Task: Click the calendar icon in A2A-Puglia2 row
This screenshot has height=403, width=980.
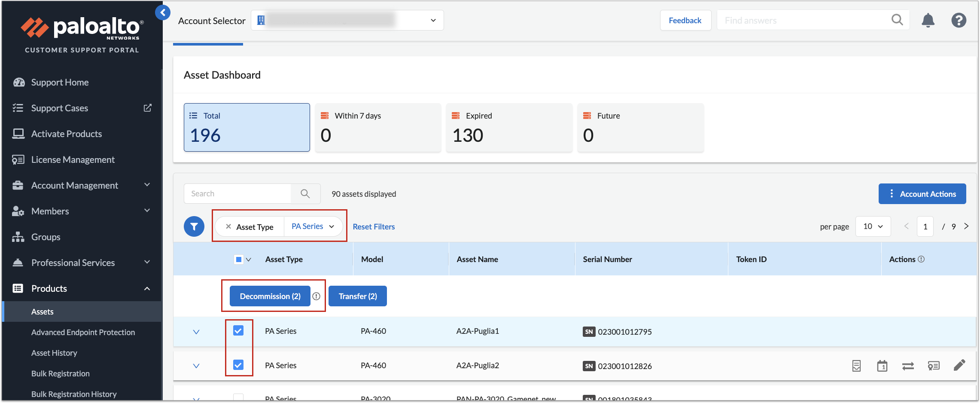Action: [x=882, y=366]
